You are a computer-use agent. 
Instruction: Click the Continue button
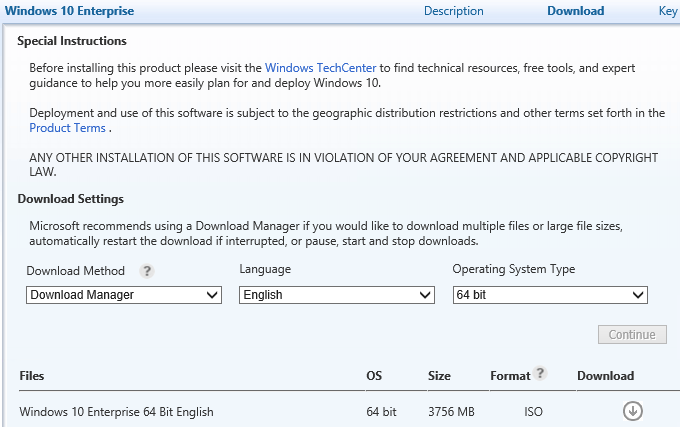tap(632, 335)
